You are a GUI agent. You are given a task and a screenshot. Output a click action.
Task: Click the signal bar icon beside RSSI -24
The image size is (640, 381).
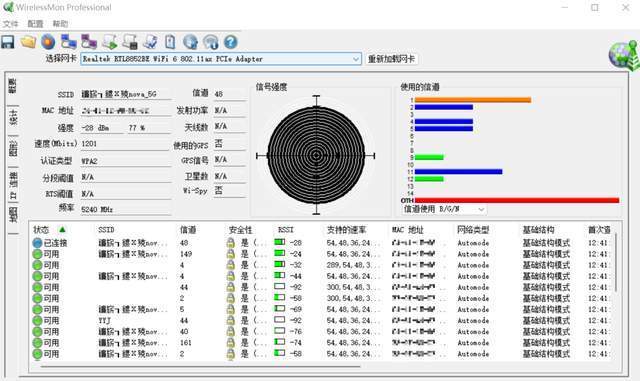pyautogui.click(x=280, y=253)
